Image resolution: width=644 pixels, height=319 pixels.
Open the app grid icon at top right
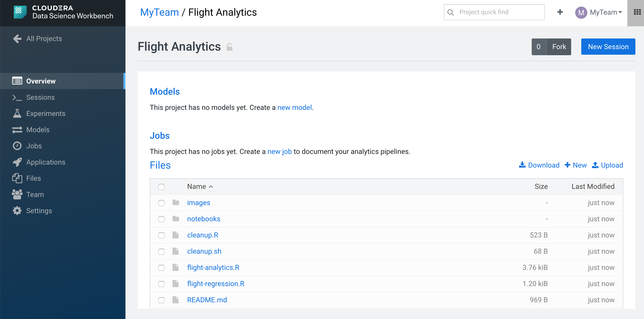(x=637, y=12)
